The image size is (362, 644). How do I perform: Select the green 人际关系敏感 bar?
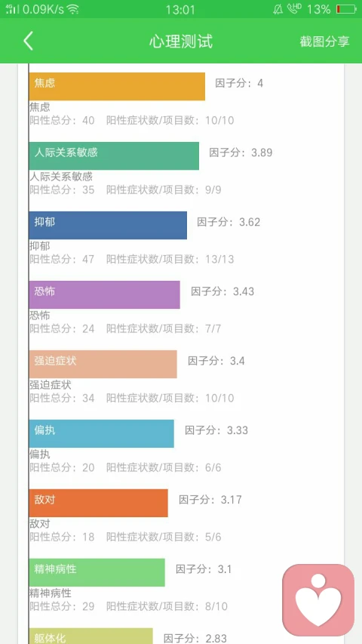(x=114, y=156)
